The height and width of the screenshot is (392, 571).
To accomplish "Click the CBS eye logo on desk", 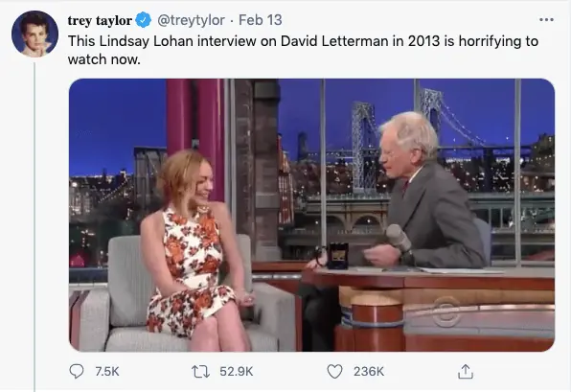I will coord(446,311).
